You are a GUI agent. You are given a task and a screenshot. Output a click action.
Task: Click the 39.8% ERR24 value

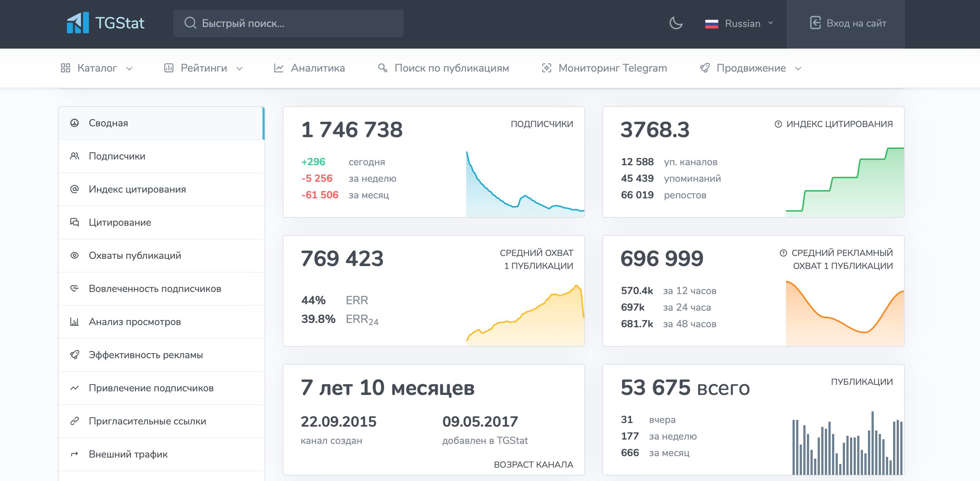click(318, 319)
